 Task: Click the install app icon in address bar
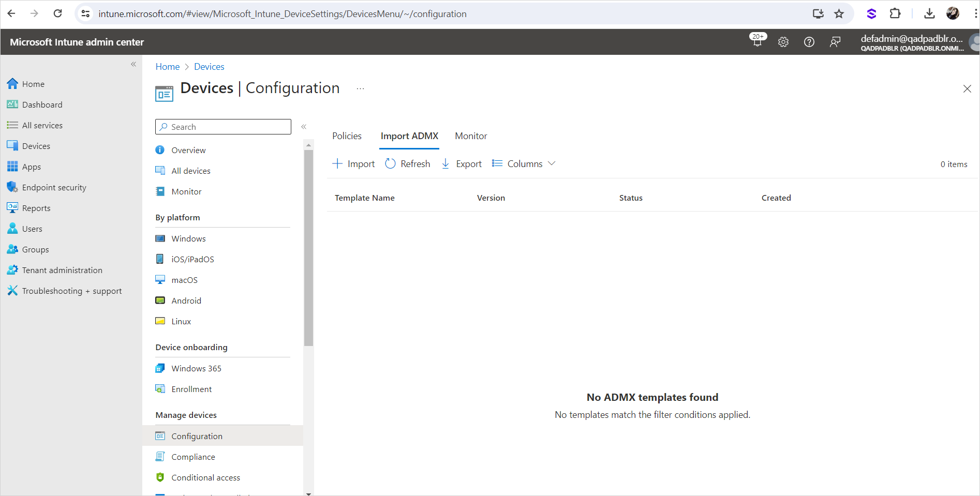[818, 14]
